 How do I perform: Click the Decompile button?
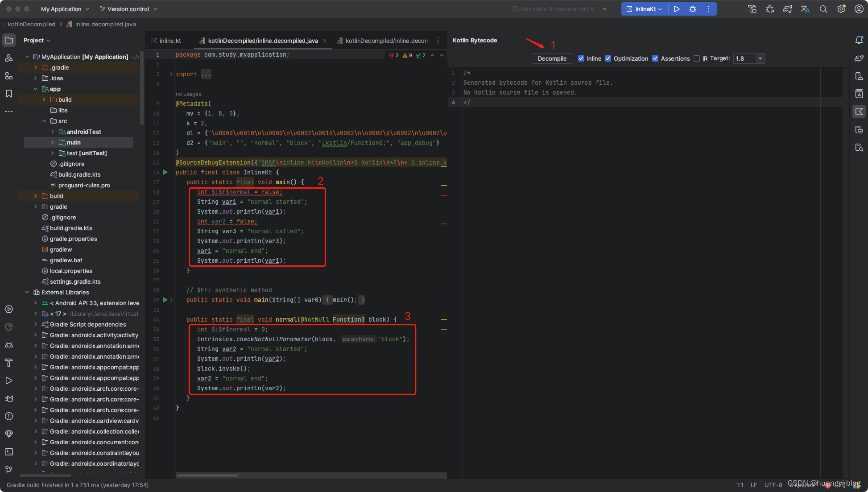point(552,58)
